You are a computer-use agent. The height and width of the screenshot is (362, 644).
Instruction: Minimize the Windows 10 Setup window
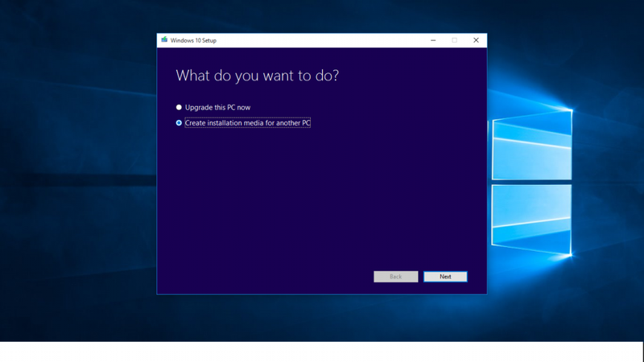[x=433, y=40]
